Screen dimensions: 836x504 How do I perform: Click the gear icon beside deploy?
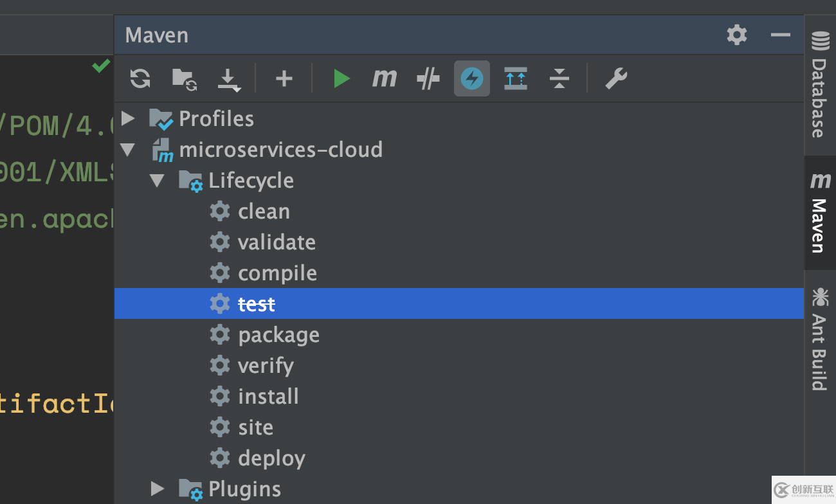point(220,458)
